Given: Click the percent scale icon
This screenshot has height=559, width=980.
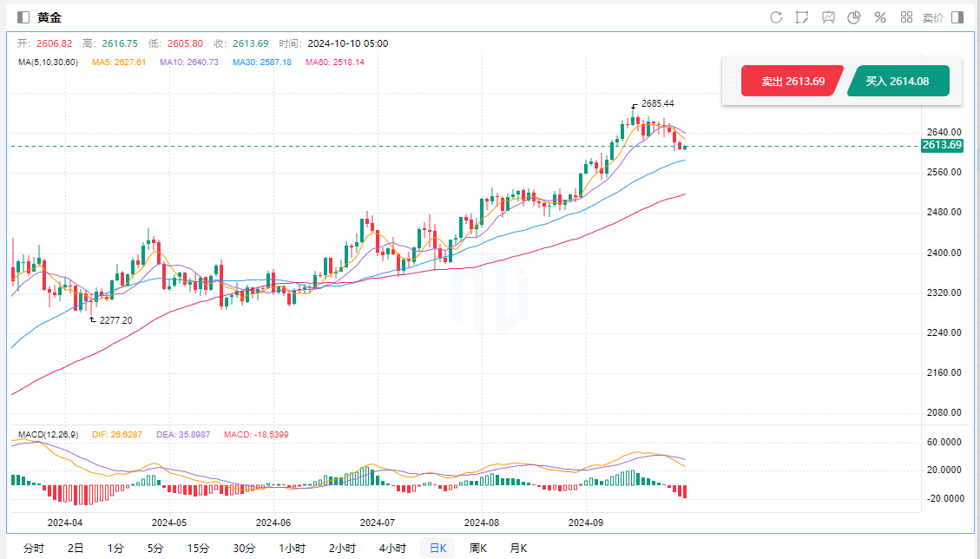Looking at the screenshot, I should tap(880, 17).
